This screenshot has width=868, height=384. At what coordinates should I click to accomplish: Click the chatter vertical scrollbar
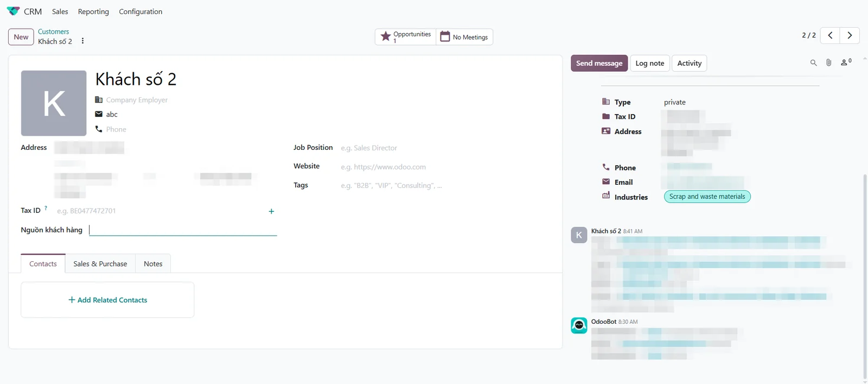(865, 277)
